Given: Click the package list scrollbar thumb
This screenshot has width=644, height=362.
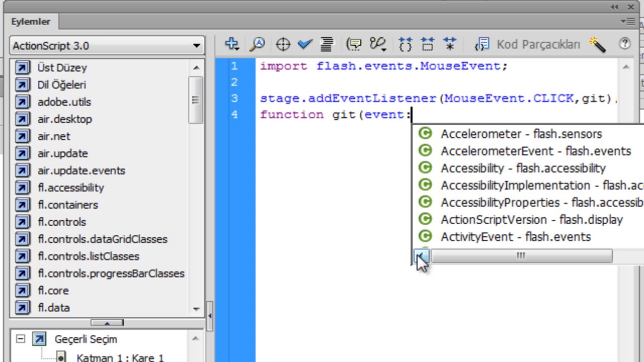Looking at the screenshot, I should (x=196, y=100).
